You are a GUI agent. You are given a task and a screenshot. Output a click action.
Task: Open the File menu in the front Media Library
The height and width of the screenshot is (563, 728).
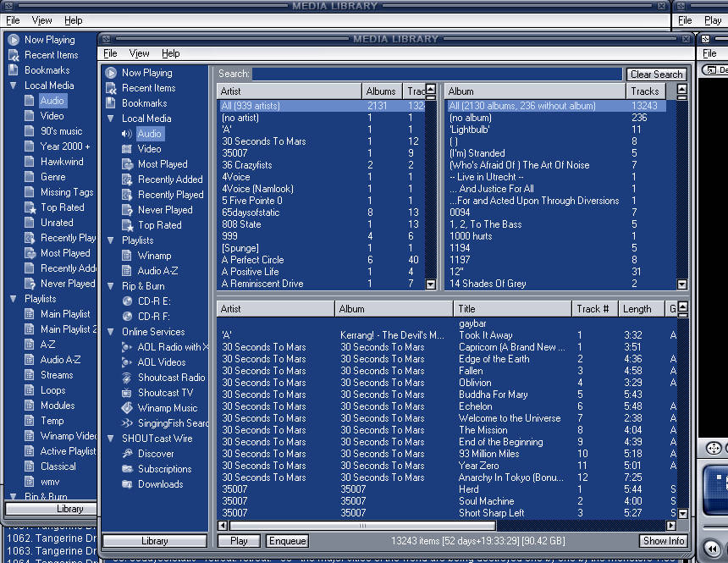110,53
